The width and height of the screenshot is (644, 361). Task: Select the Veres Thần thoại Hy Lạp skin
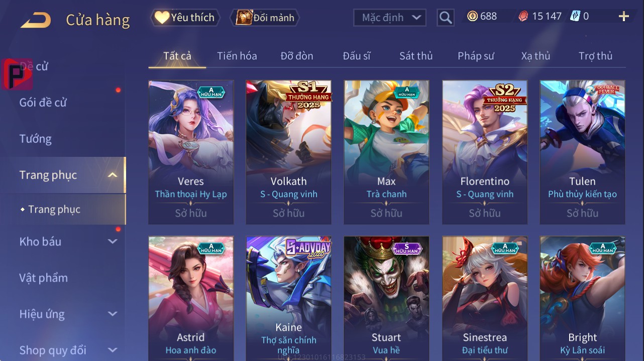tap(191, 152)
